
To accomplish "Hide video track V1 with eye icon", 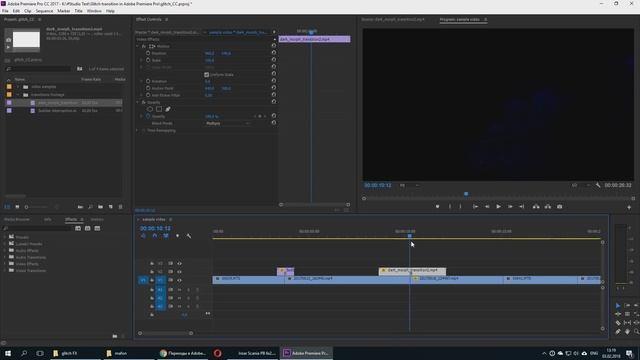I will (x=179, y=280).
